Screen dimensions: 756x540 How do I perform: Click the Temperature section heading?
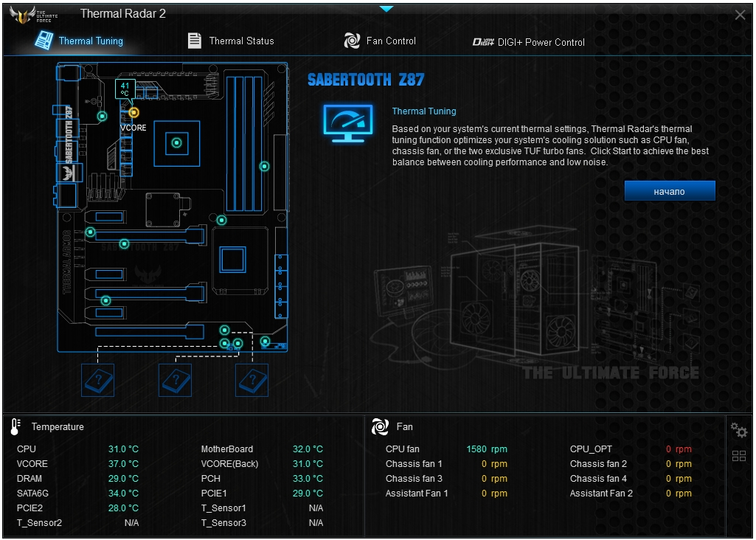(x=58, y=426)
